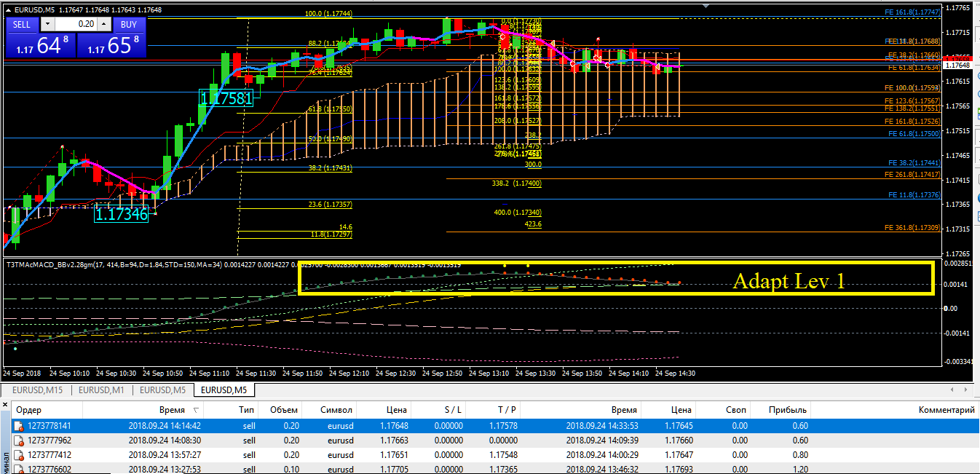Click the SELL button
This screenshot has width=980, height=474.
22,24
